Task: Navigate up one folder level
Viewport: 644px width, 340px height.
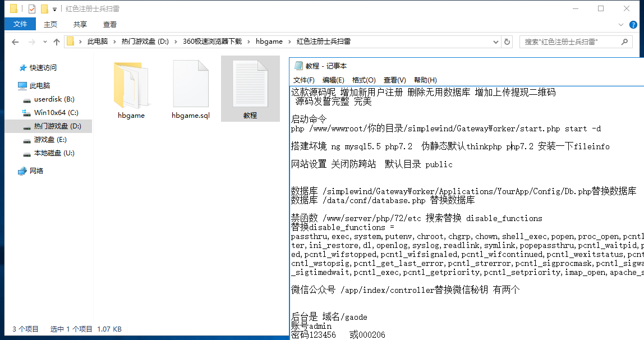Action: point(56,42)
